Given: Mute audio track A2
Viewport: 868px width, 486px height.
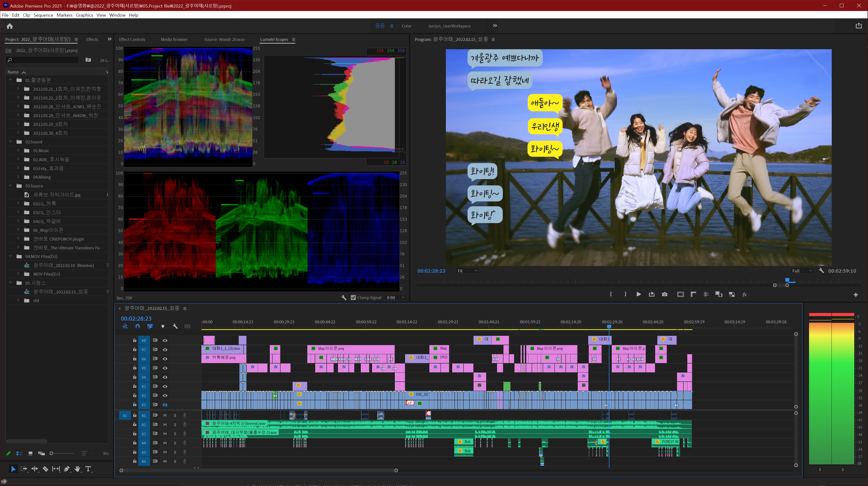Looking at the screenshot, I should (x=165, y=425).
